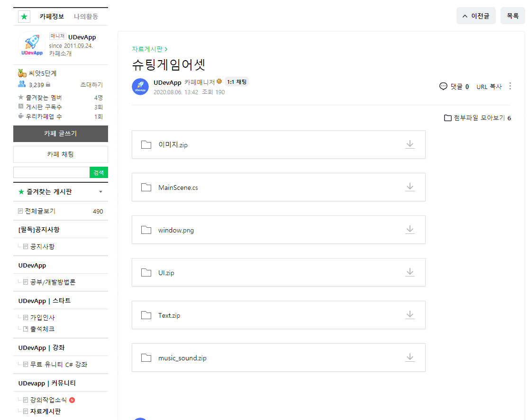Click the author's rocket profile avatar
Screen dimensions: 528x420
[140, 87]
